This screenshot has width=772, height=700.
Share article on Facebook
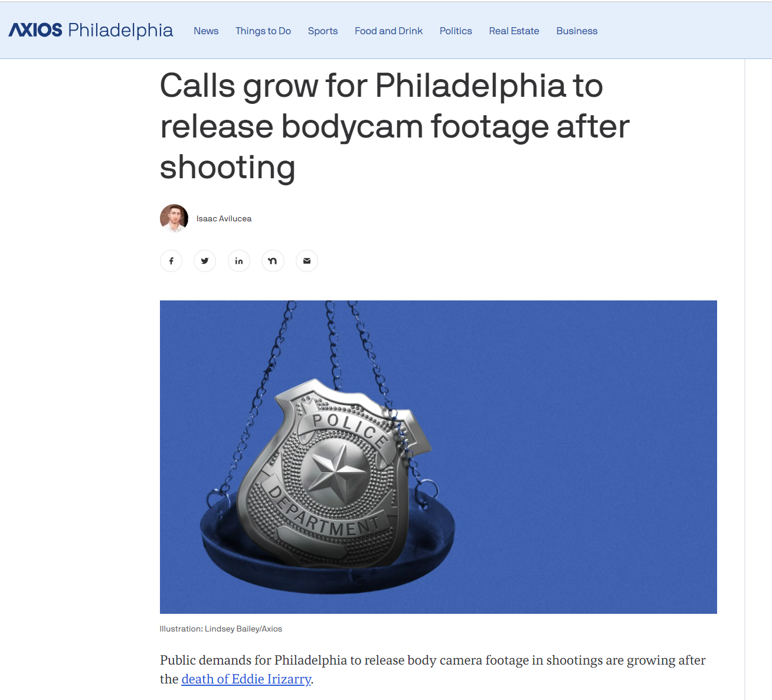171,261
